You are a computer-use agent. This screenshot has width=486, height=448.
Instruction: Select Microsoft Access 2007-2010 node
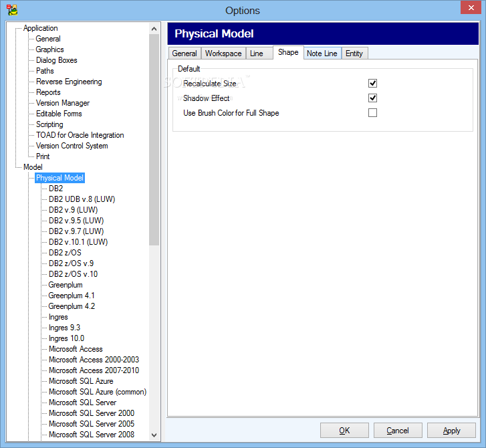pos(94,370)
